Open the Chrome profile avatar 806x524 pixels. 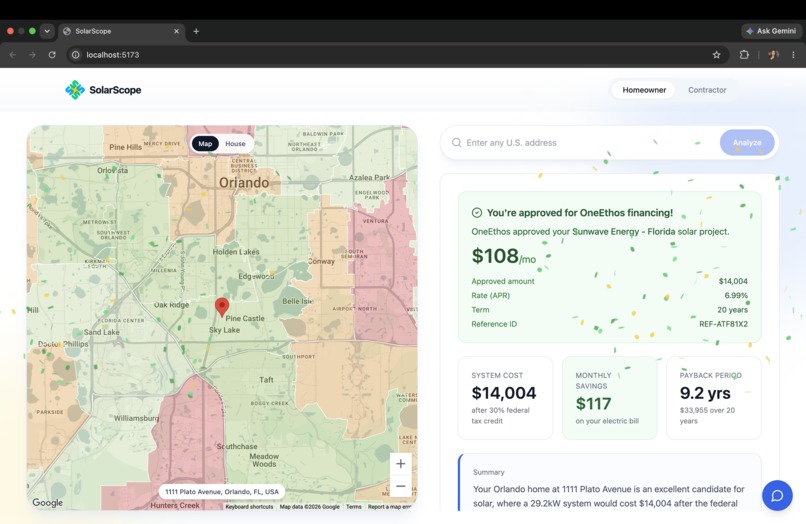pyautogui.click(x=773, y=55)
